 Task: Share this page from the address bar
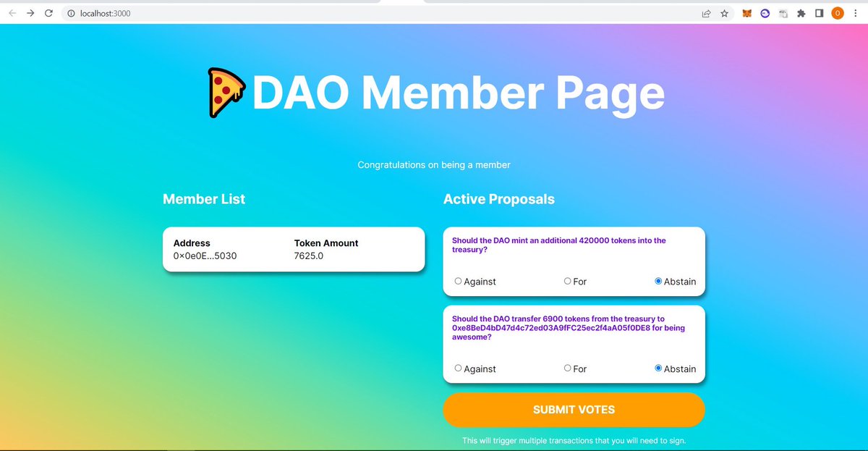[x=705, y=13]
